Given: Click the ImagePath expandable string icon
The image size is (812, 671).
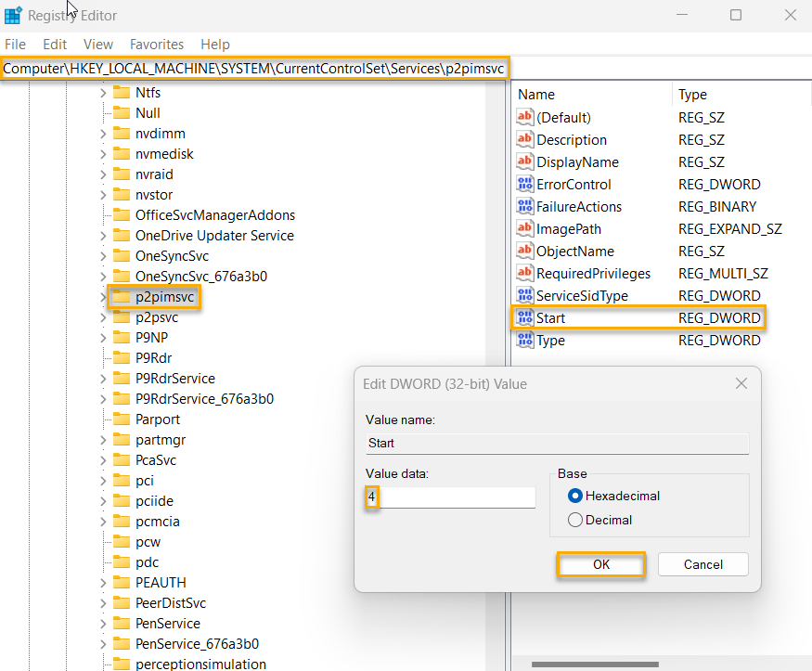Looking at the screenshot, I should pyautogui.click(x=524, y=228).
